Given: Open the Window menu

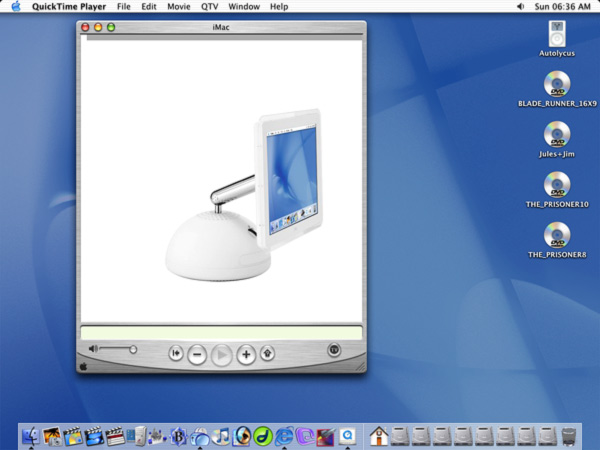Looking at the screenshot, I should (244, 7).
